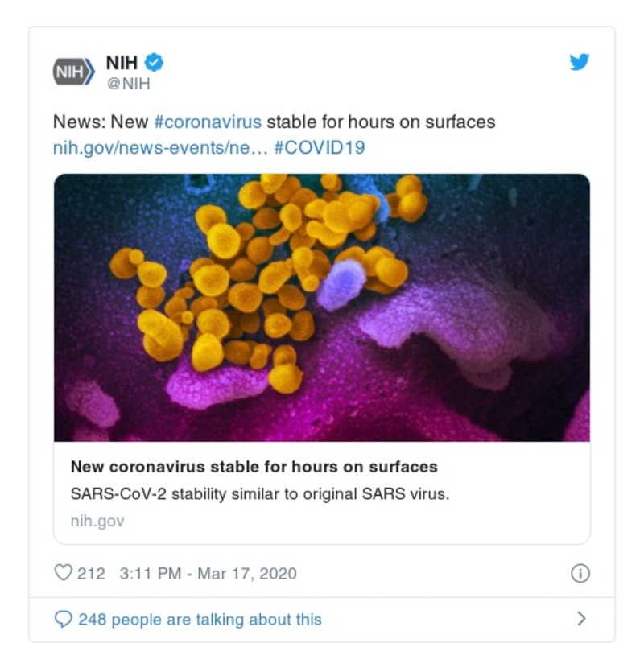Open the #coronavirus hashtag
Screen dimensions: 644x672
click(x=207, y=122)
